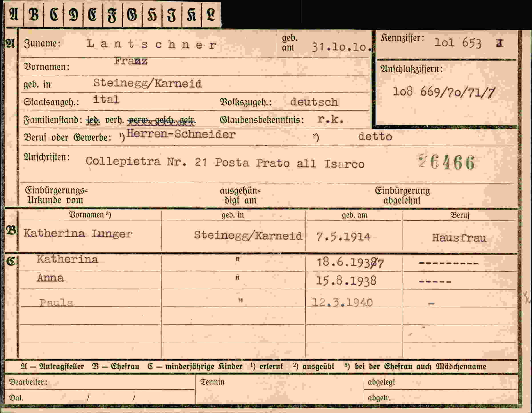Click the address Collepietra Nr. 21
532x413 pixels.
coord(146,161)
